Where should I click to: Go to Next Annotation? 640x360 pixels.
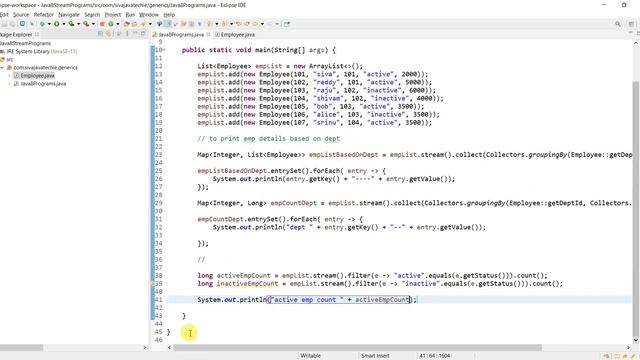[x=209, y=24]
